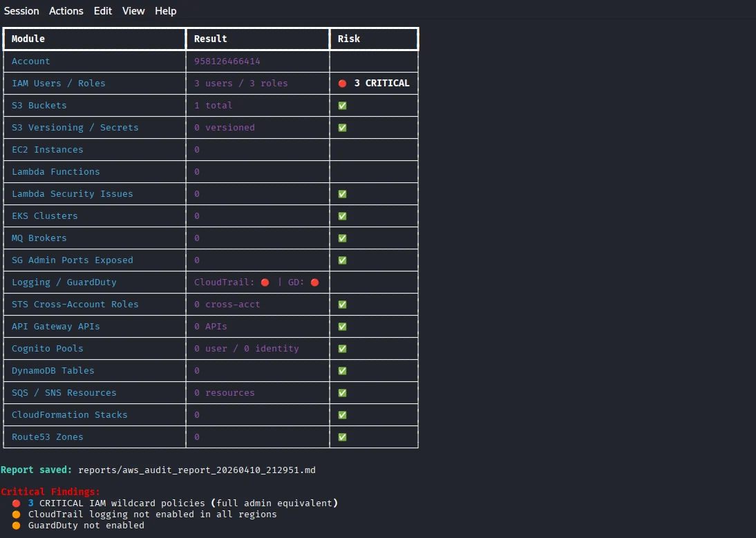Click the 'Report saved:' label

(36, 470)
